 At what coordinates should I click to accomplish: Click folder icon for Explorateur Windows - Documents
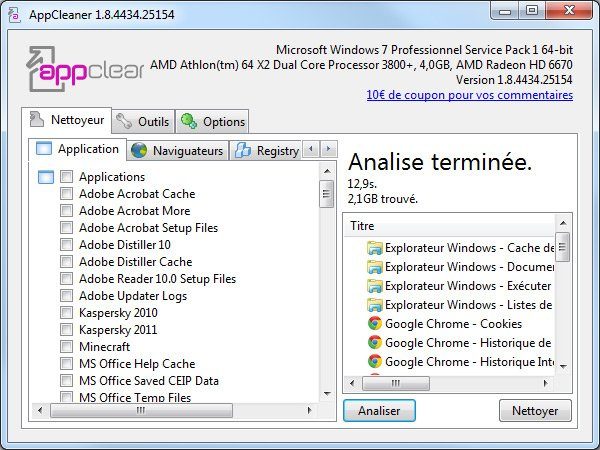point(375,267)
